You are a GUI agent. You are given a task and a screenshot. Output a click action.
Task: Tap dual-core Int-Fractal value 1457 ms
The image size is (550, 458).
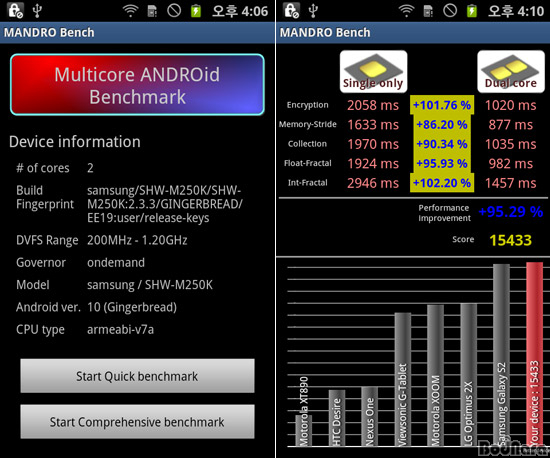(511, 183)
